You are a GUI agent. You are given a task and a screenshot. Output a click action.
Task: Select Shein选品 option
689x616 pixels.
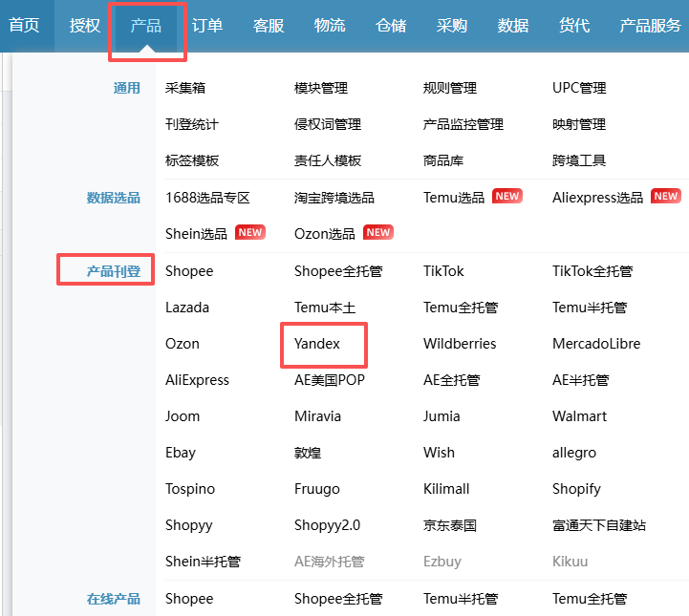click(196, 234)
